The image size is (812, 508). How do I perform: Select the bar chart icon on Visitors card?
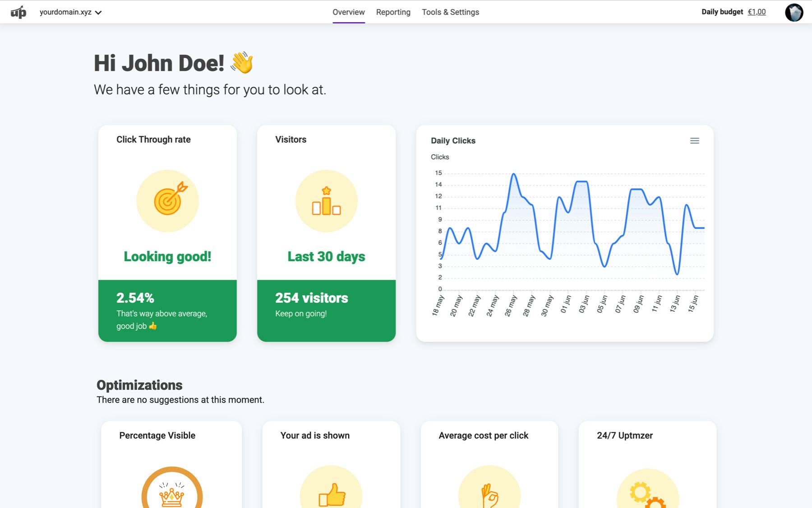pyautogui.click(x=326, y=201)
